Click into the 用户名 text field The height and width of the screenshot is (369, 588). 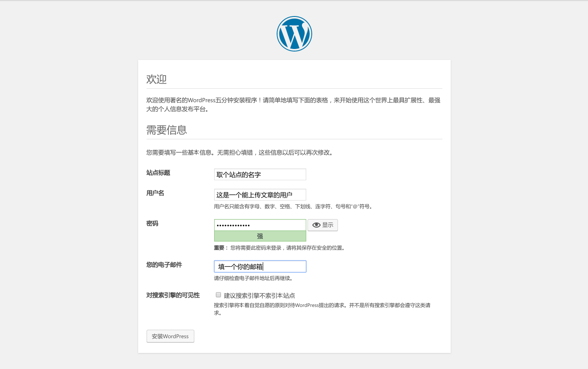260,195
